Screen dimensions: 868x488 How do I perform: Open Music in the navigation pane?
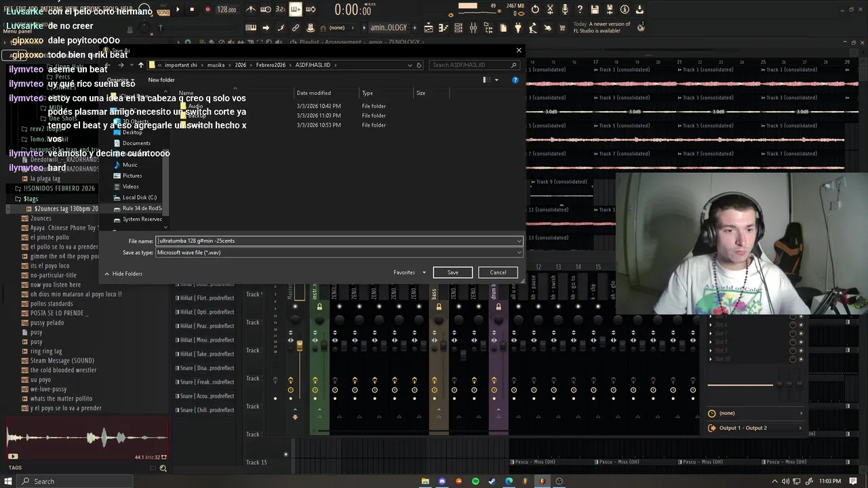(130, 165)
